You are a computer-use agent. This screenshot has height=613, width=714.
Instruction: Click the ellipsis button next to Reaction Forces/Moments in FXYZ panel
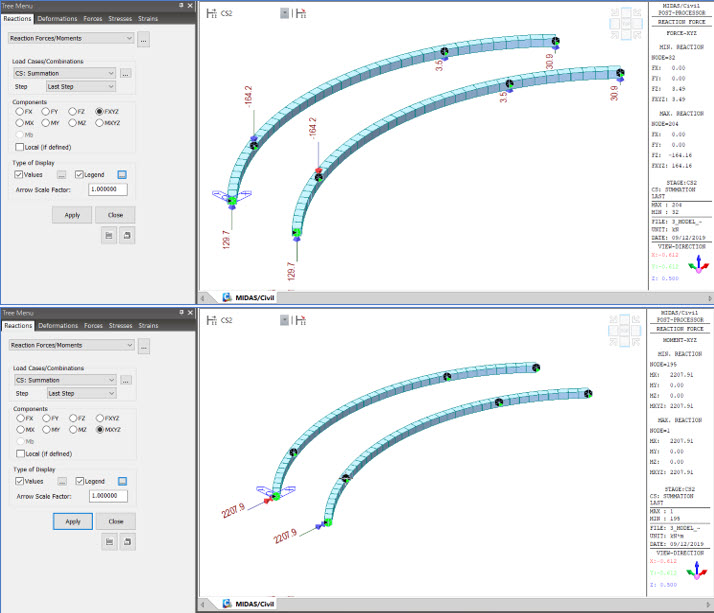[x=144, y=38]
